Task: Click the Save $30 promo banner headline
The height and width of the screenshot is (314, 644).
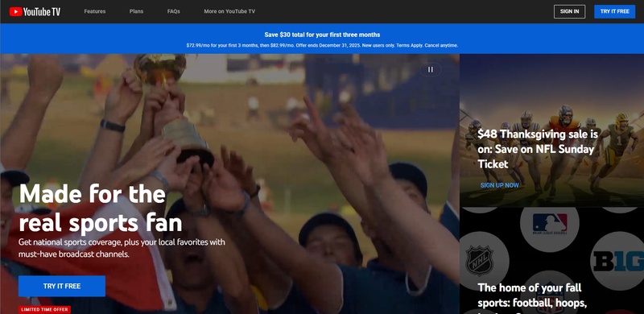Action: (x=322, y=35)
